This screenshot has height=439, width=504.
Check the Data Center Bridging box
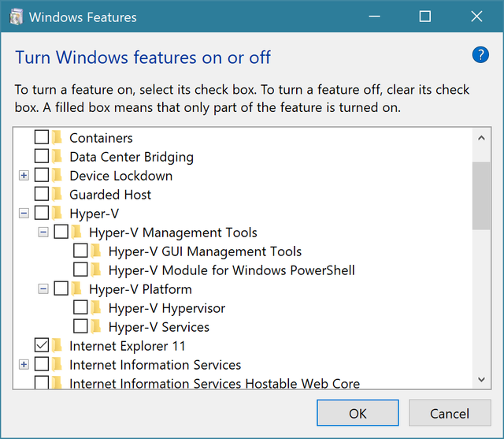(x=42, y=156)
